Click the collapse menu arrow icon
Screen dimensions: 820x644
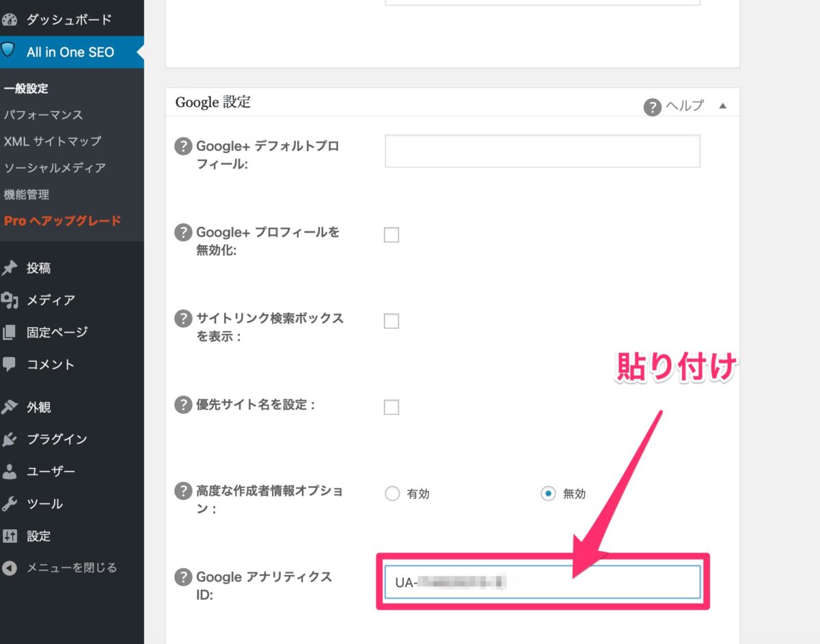(9, 568)
